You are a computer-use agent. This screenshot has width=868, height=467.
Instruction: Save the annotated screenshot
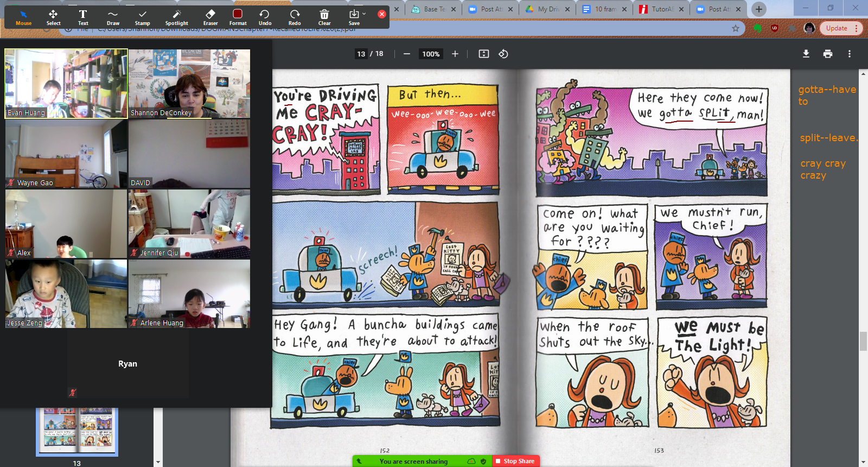tap(354, 17)
